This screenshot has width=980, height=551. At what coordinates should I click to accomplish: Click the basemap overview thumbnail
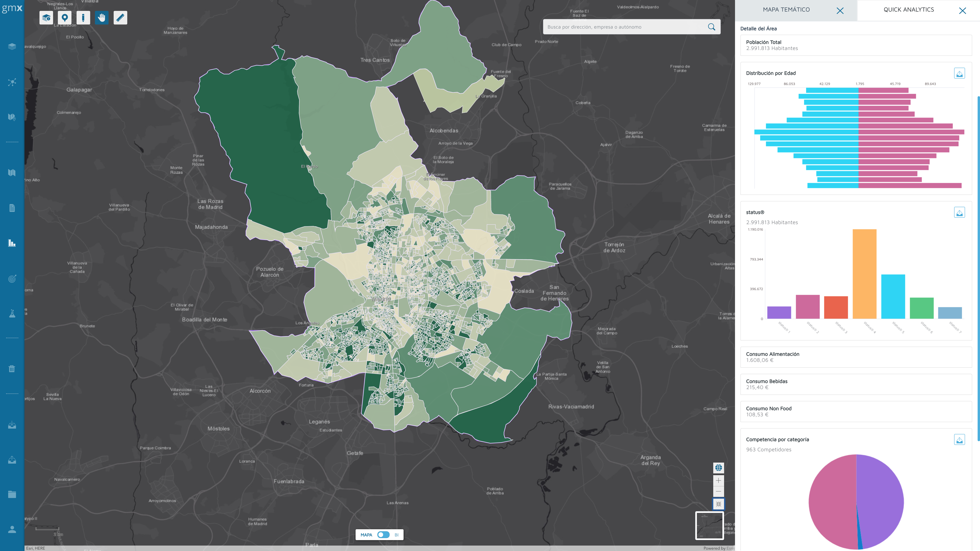(x=709, y=525)
